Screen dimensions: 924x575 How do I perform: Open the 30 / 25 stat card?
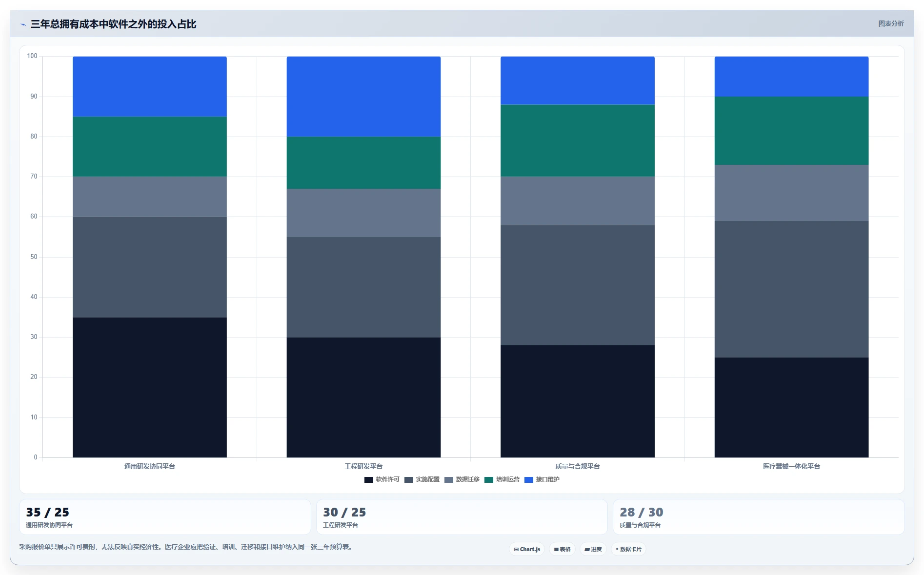pos(462,517)
